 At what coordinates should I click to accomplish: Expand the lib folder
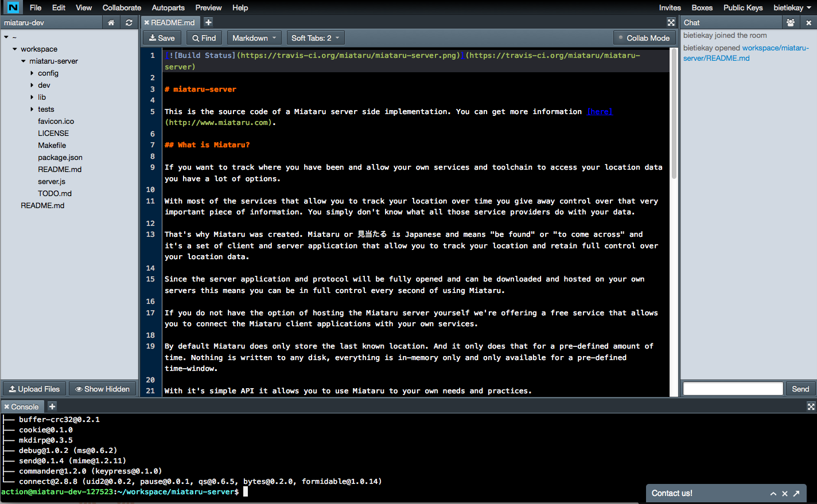[x=32, y=97]
